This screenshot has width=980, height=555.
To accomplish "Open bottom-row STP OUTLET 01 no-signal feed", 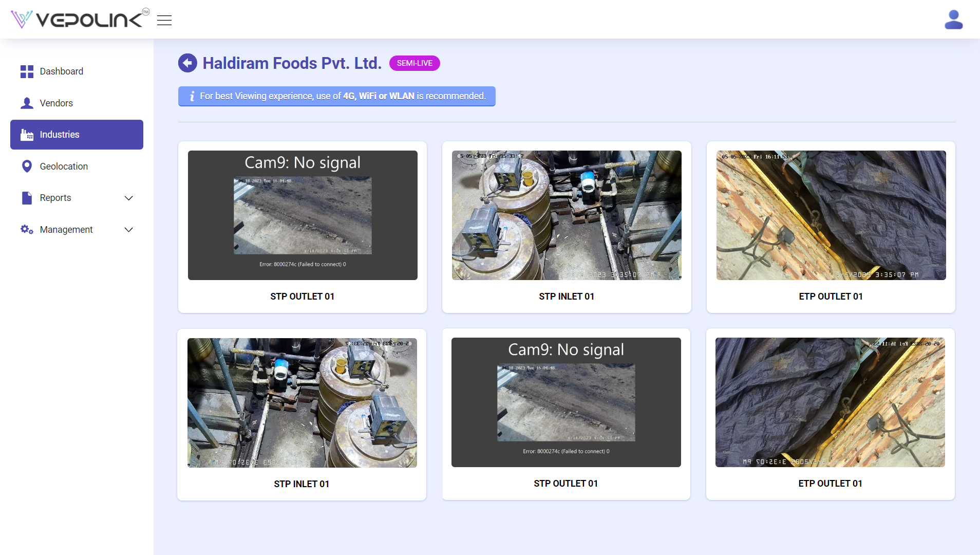I will 566,402.
